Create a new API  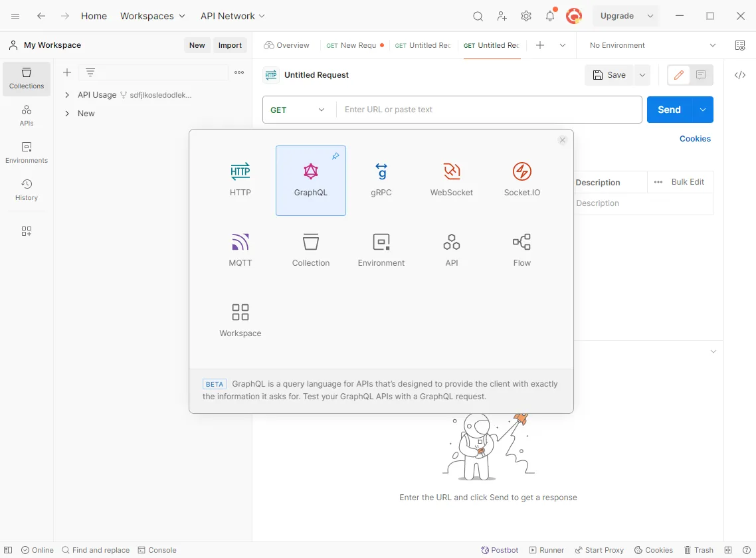click(x=451, y=251)
